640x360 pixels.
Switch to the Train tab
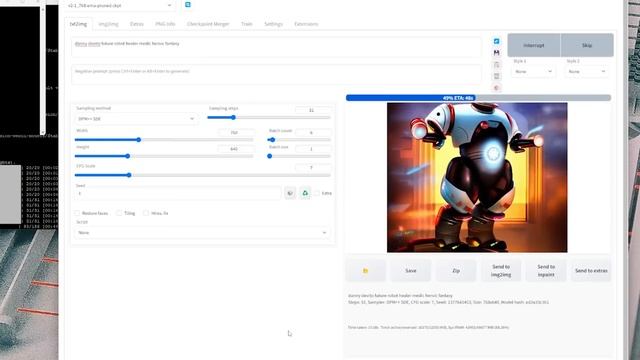(247, 24)
